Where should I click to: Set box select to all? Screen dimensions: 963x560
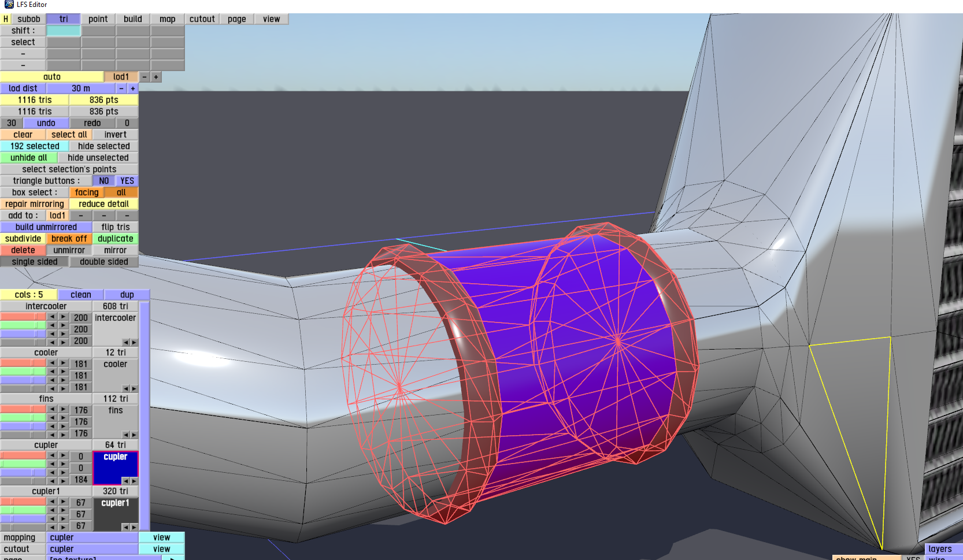tap(121, 192)
